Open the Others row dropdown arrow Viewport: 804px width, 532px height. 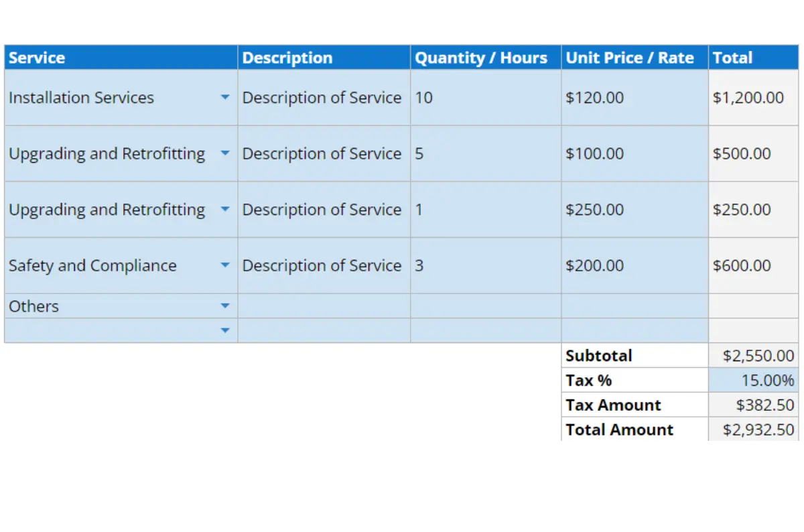tap(225, 306)
